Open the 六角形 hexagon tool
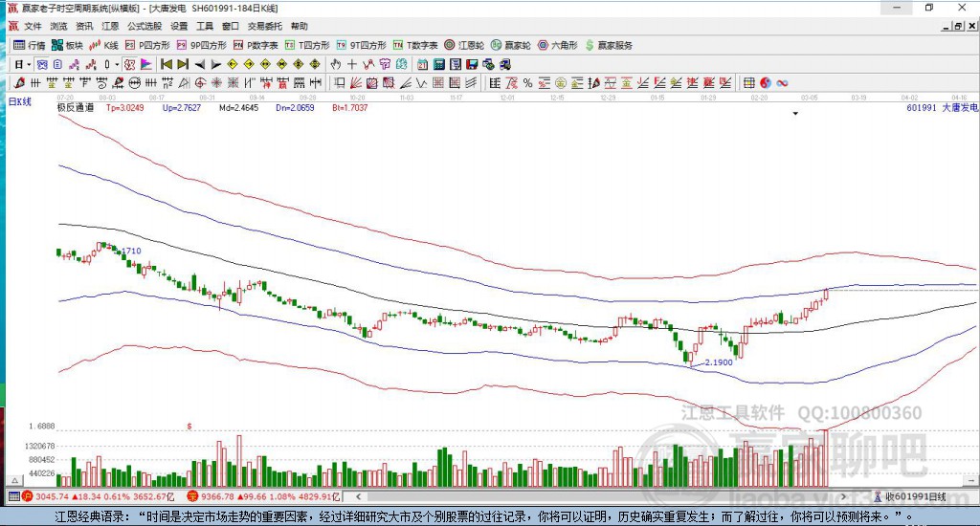980x526 pixels. pos(558,45)
